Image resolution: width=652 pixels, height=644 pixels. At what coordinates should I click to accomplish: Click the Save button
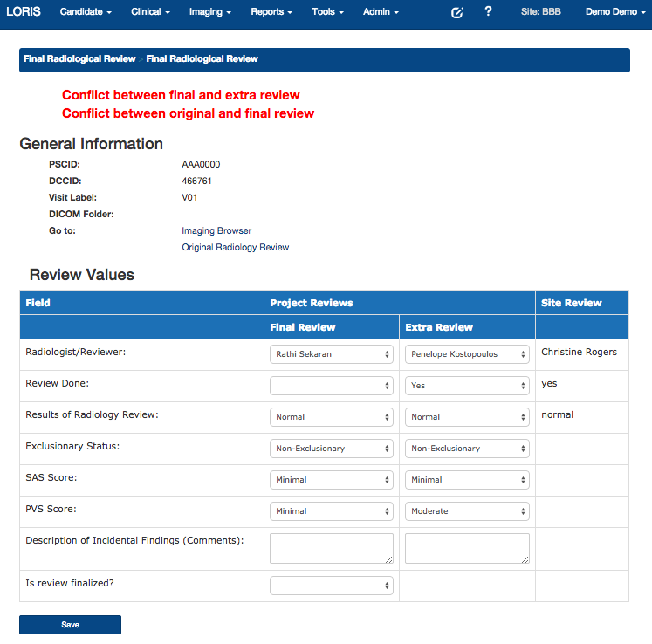(x=70, y=625)
